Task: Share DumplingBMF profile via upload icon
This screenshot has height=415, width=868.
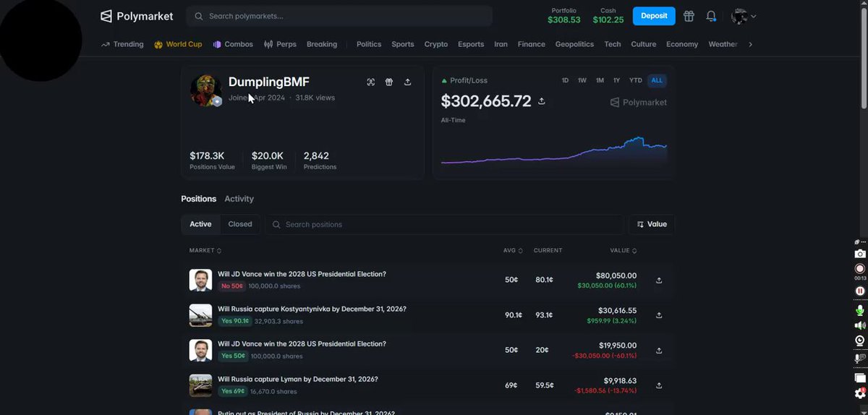Action: click(x=407, y=82)
